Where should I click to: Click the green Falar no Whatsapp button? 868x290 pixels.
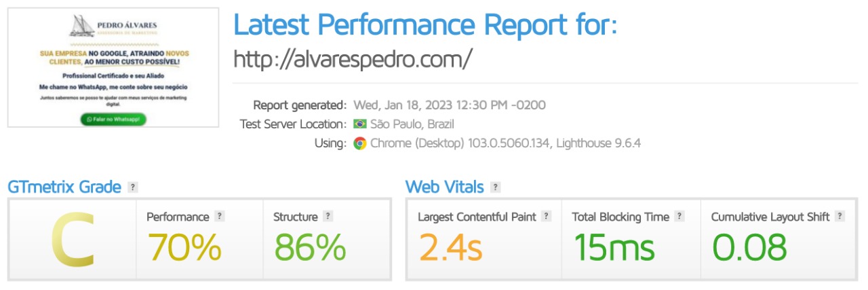pos(113,119)
